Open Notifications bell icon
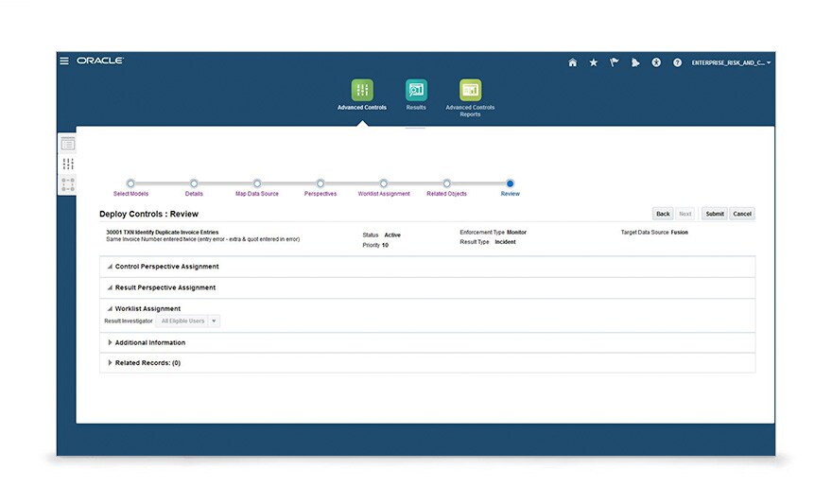832x504 pixels. 635,62
